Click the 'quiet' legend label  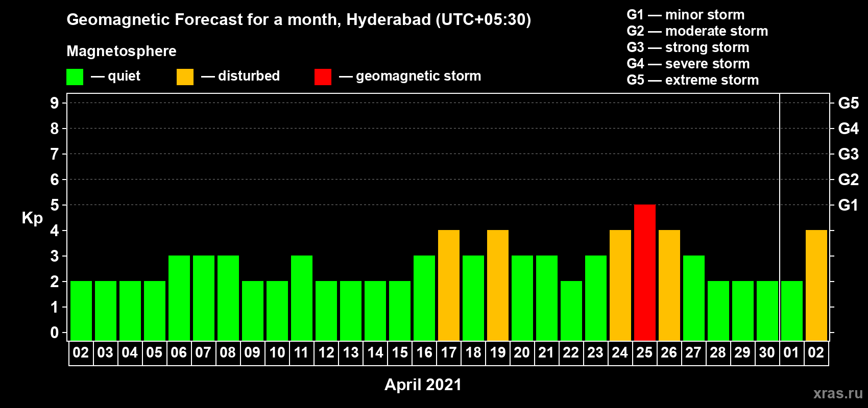click(124, 76)
